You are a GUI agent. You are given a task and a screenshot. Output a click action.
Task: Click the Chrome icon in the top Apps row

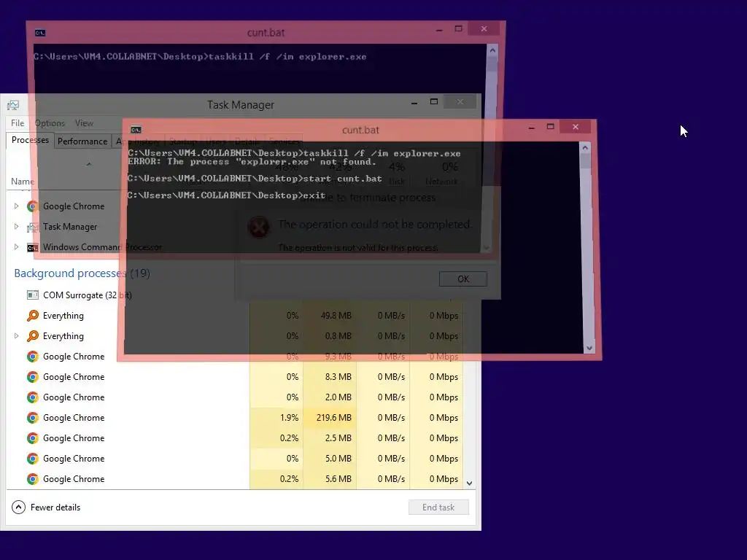[32, 206]
